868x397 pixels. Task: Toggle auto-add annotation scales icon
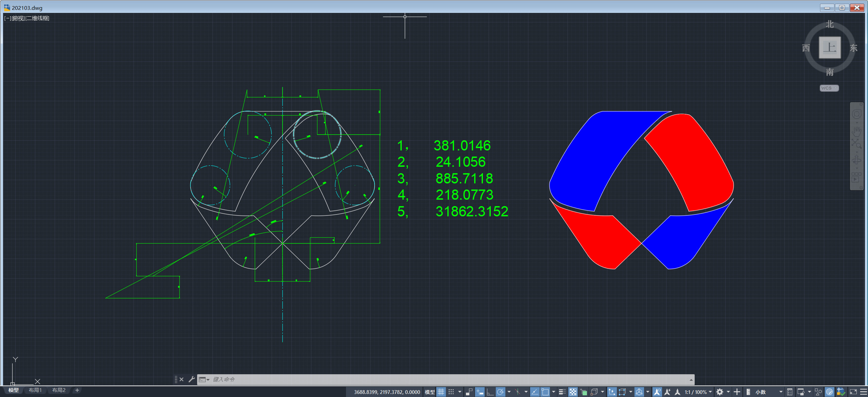pyautogui.click(x=667, y=392)
